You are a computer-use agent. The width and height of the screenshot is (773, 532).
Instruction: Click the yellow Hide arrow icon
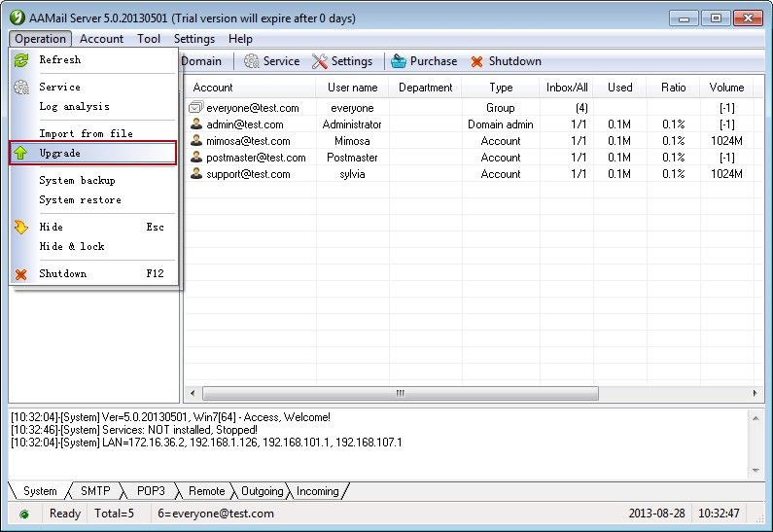coord(21,227)
